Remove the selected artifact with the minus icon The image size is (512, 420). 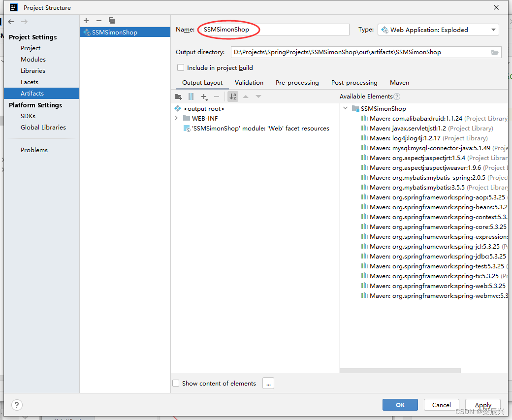coord(99,21)
